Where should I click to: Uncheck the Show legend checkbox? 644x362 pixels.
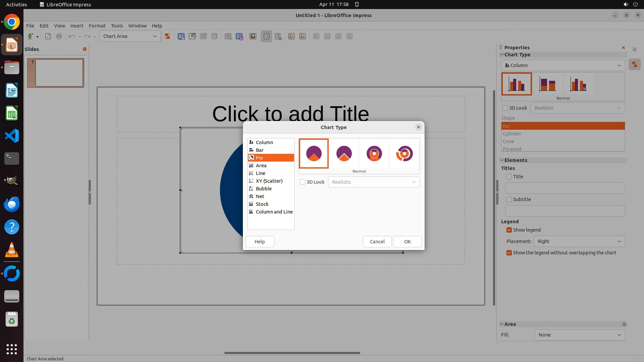point(509,230)
